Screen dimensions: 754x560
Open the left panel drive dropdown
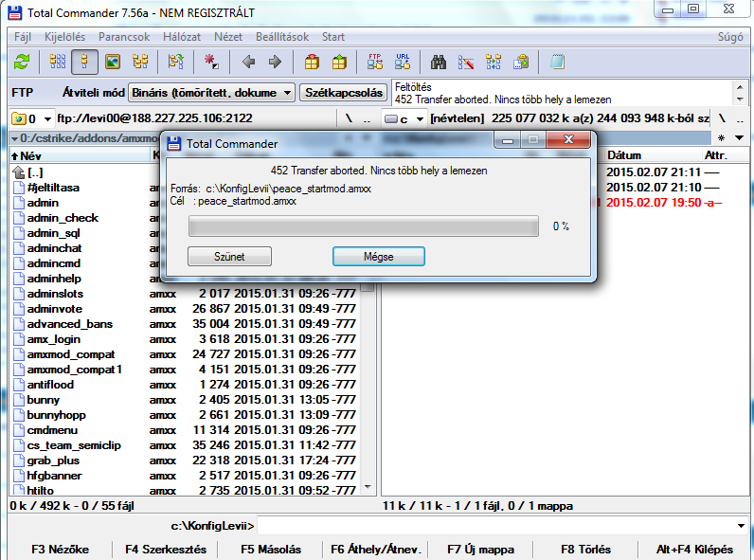coord(32,118)
